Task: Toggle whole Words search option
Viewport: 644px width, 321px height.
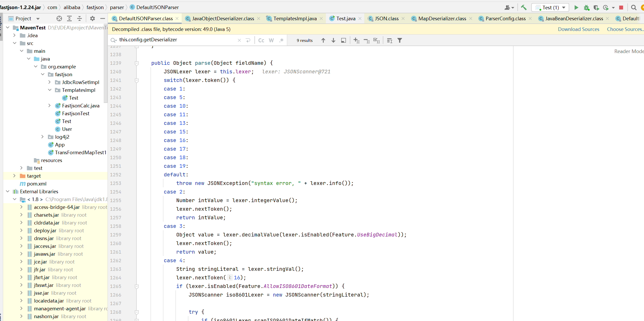Action: click(x=271, y=40)
